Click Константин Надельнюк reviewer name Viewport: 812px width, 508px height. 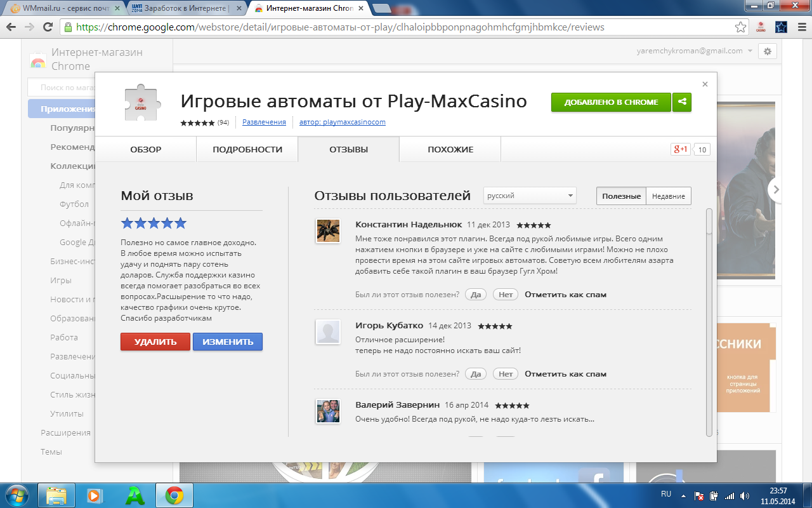(x=407, y=225)
